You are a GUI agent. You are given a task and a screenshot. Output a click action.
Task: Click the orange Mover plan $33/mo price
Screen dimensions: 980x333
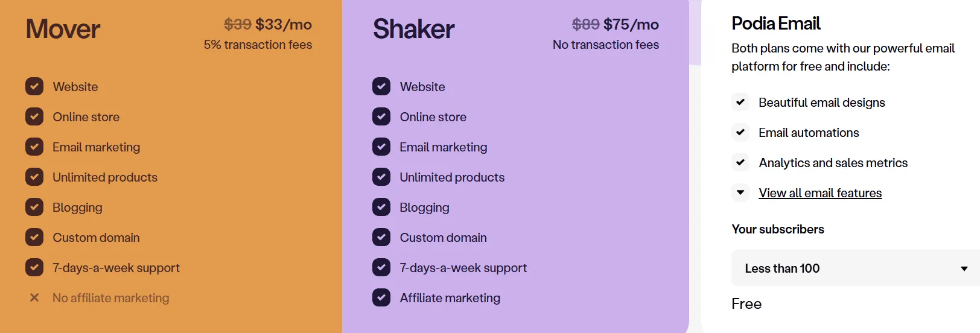pyautogui.click(x=283, y=25)
